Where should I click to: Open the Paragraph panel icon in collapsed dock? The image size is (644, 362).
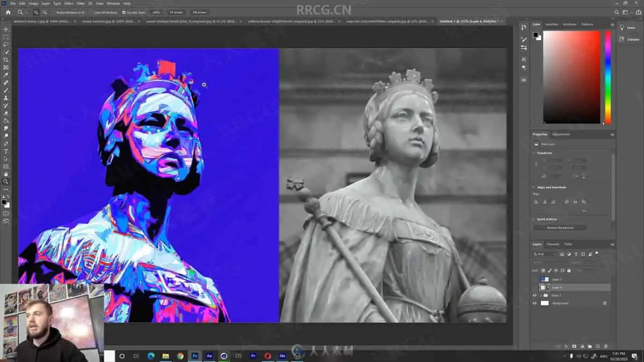(524, 68)
